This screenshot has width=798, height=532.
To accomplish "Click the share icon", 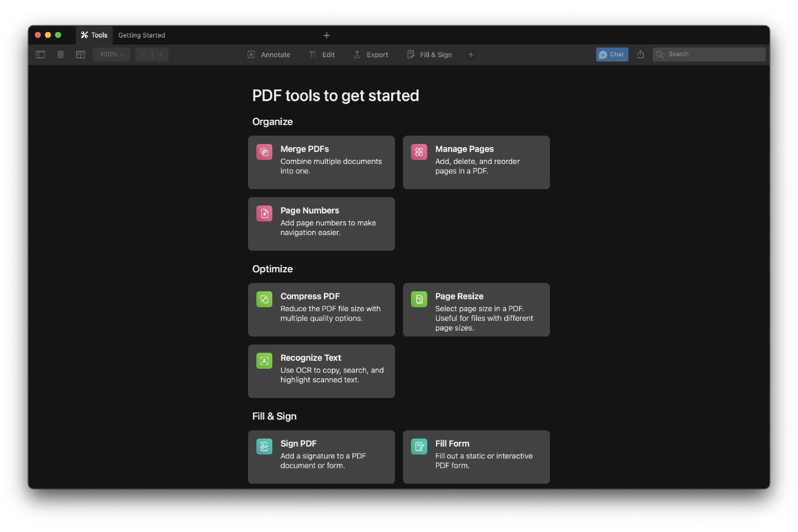I will 640,54.
